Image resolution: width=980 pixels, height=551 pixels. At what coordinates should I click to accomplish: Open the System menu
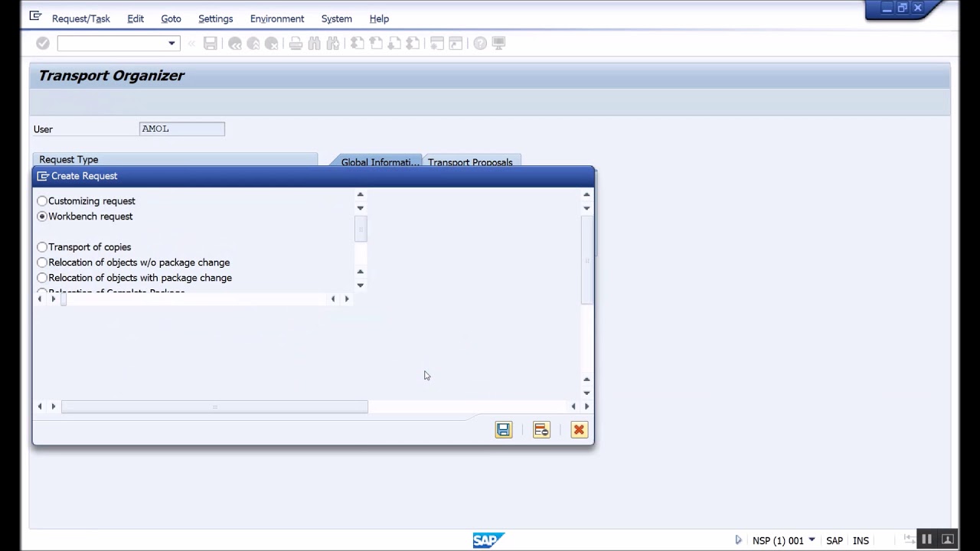point(337,18)
